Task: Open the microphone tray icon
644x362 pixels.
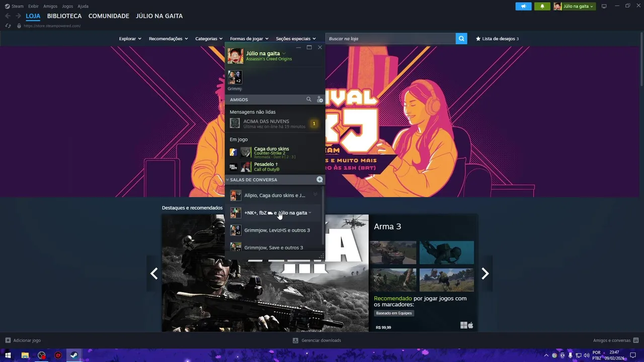Action: [571, 355]
